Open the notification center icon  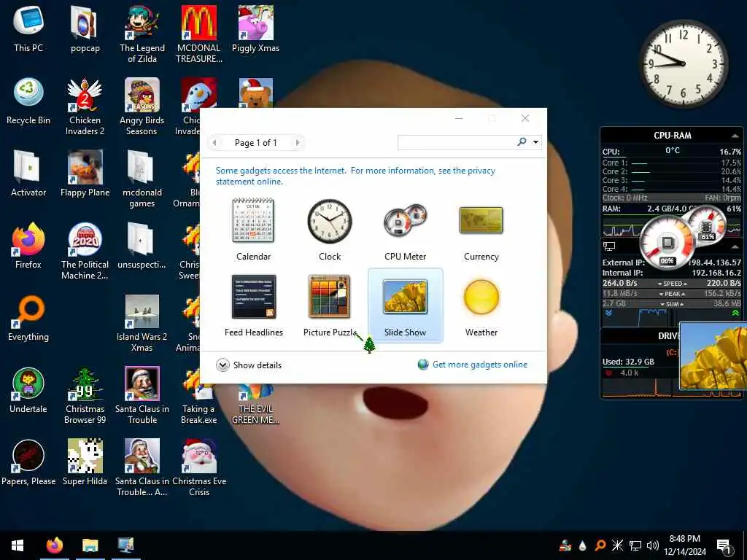724,546
